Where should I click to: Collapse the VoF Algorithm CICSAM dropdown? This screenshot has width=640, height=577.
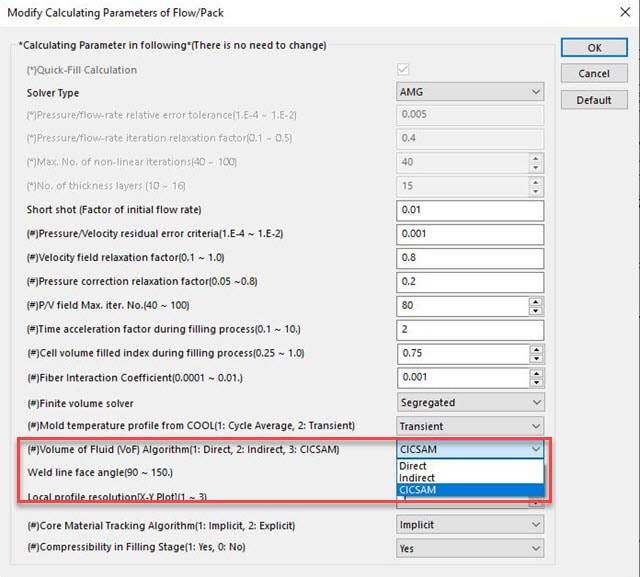tap(470, 449)
